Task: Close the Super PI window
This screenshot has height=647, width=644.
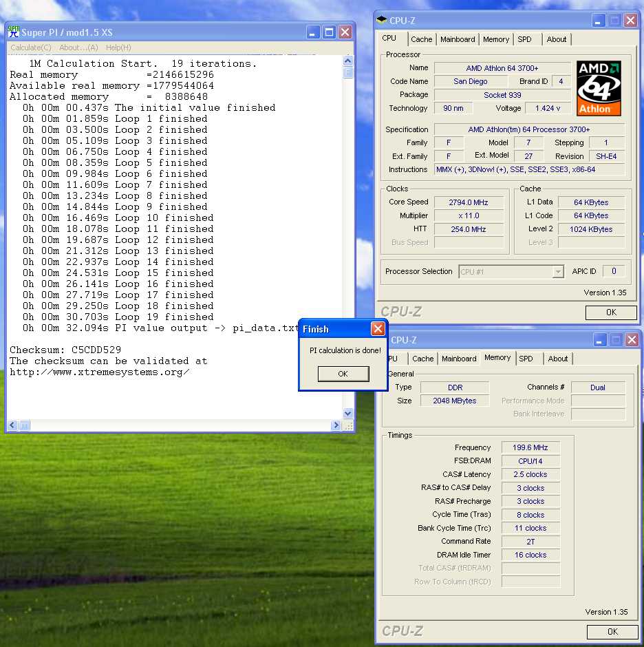Action: [x=345, y=32]
